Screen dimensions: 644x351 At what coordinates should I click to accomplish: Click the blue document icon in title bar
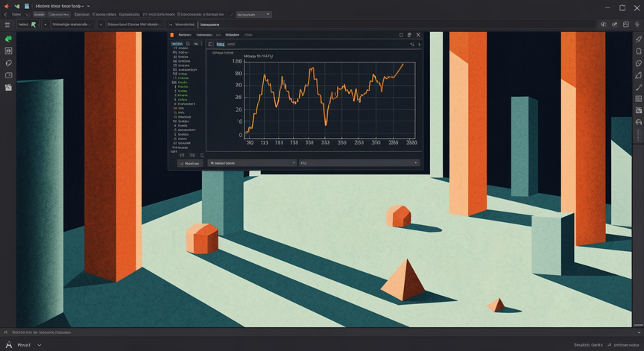(x=27, y=6)
